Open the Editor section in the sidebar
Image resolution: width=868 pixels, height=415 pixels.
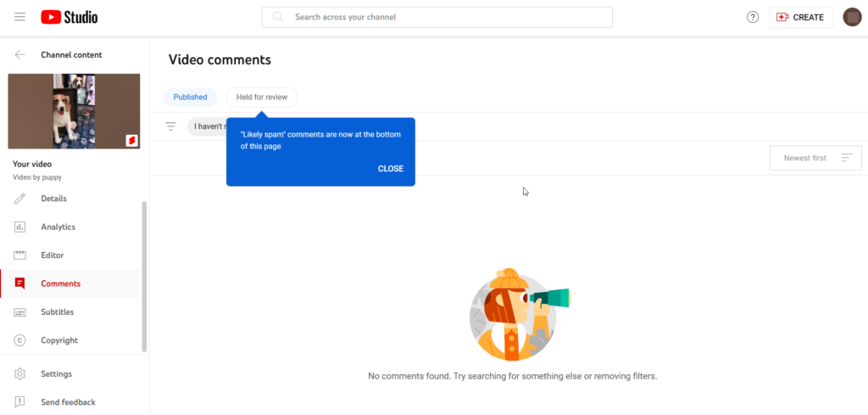pos(53,255)
